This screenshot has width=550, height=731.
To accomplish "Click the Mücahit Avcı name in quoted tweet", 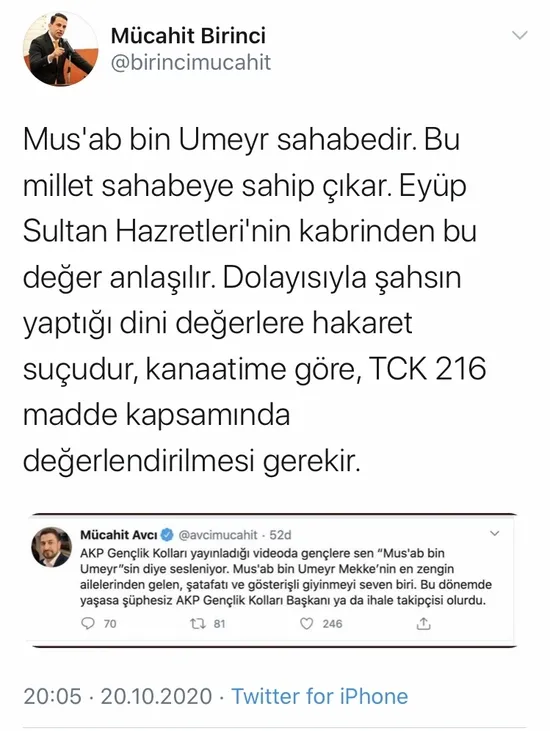I will [x=118, y=535].
